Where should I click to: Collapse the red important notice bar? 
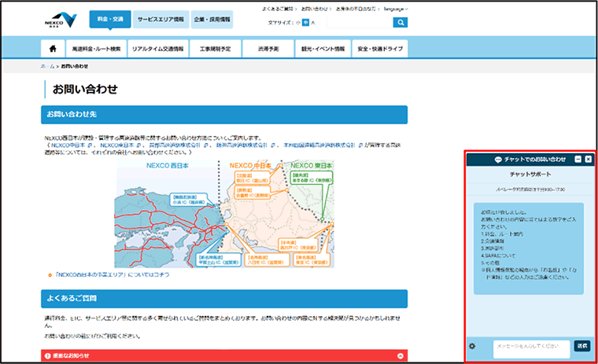[x=401, y=356]
